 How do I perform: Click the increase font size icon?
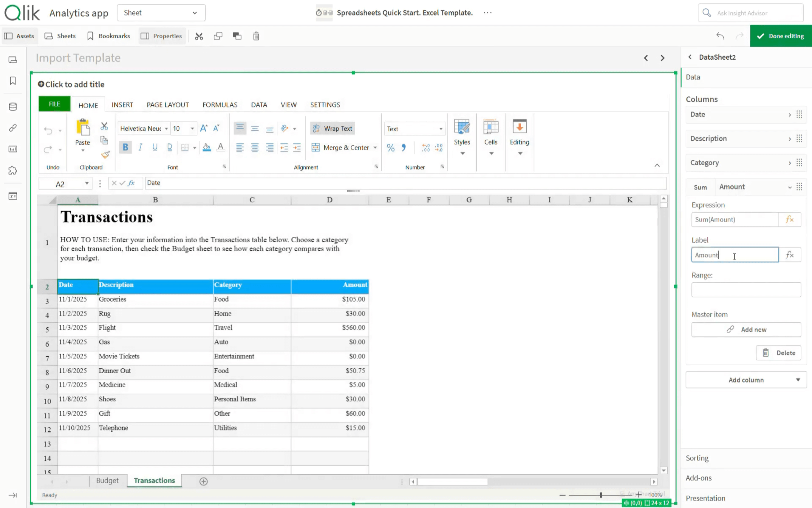coord(203,128)
